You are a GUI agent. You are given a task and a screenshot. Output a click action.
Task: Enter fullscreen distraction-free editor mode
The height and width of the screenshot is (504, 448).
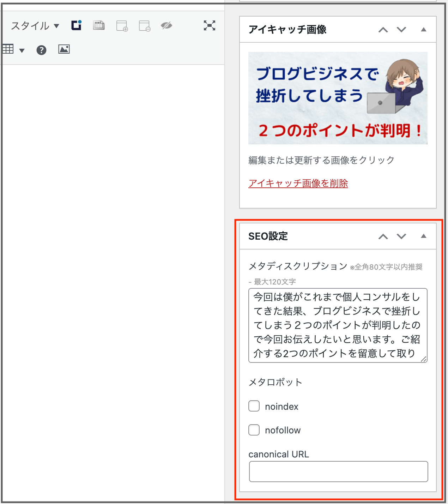click(x=210, y=25)
